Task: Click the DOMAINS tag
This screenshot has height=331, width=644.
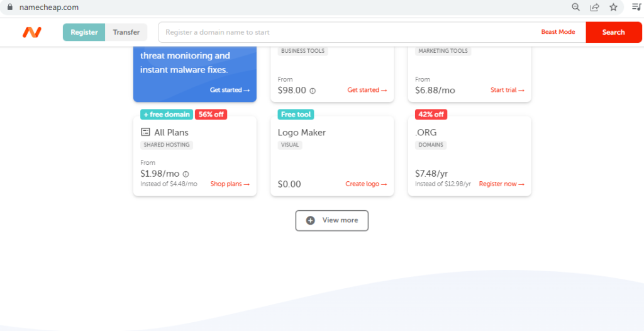Action: [431, 145]
